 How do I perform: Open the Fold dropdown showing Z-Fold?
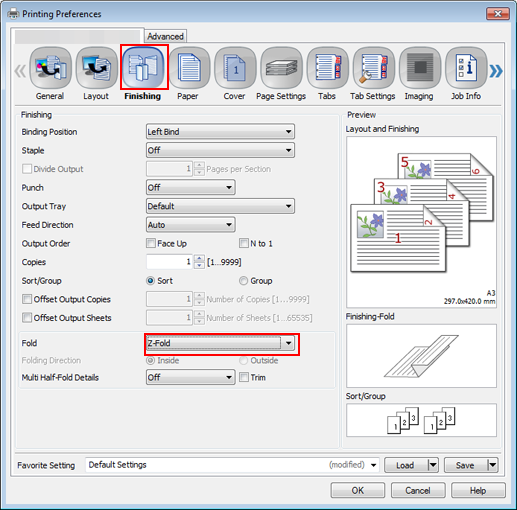point(220,343)
